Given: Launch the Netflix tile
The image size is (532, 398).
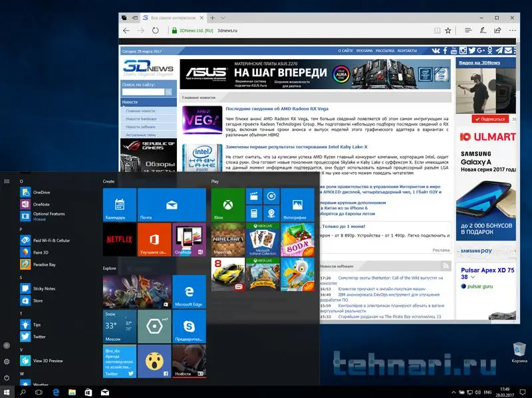Looking at the screenshot, I should pyautogui.click(x=120, y=240).
